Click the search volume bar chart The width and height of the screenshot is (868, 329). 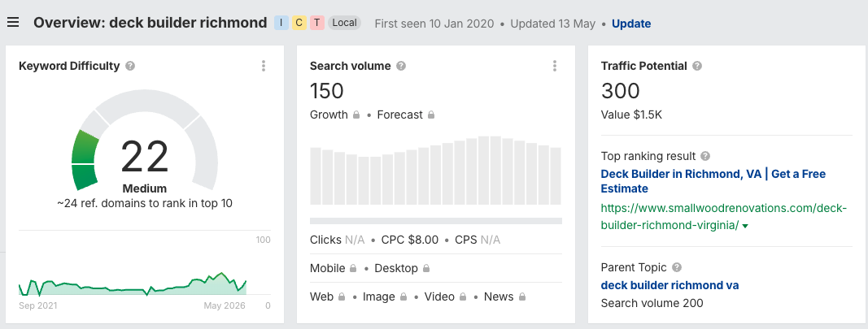click(x=436, y=171)
